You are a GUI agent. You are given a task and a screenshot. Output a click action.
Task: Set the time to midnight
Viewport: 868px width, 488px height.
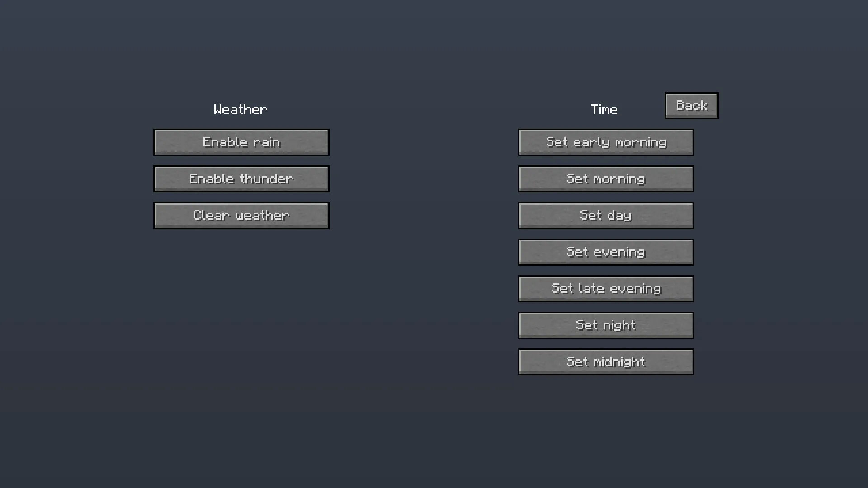pyautogui.click(x=606, y=361)
